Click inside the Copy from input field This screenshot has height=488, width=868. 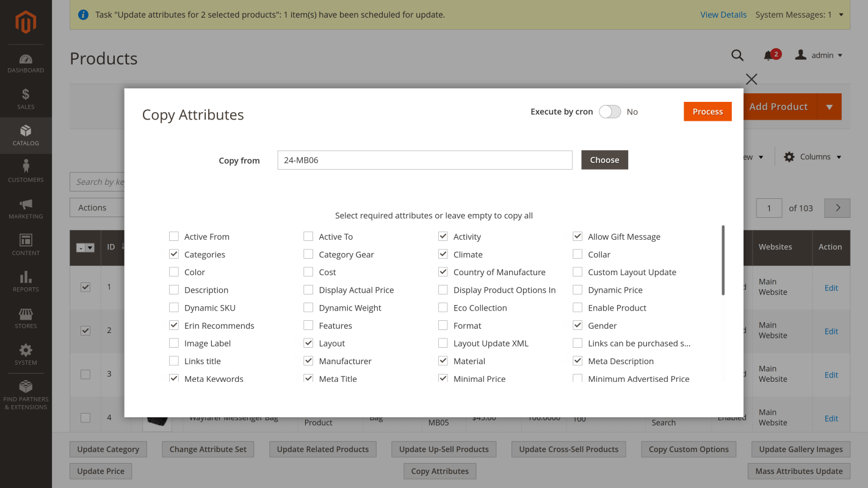424,160
